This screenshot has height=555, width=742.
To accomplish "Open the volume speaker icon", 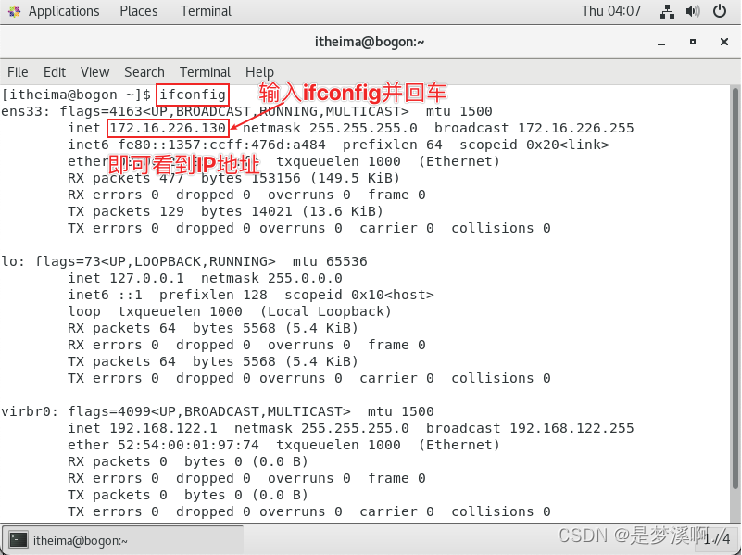I will click(x=692, y=11).
